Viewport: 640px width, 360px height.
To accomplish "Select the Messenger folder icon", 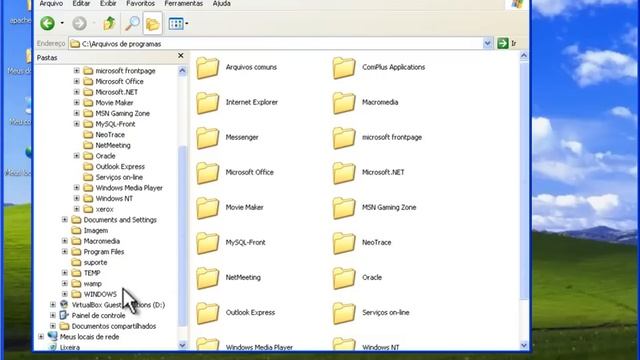I will tap(208, 138).
